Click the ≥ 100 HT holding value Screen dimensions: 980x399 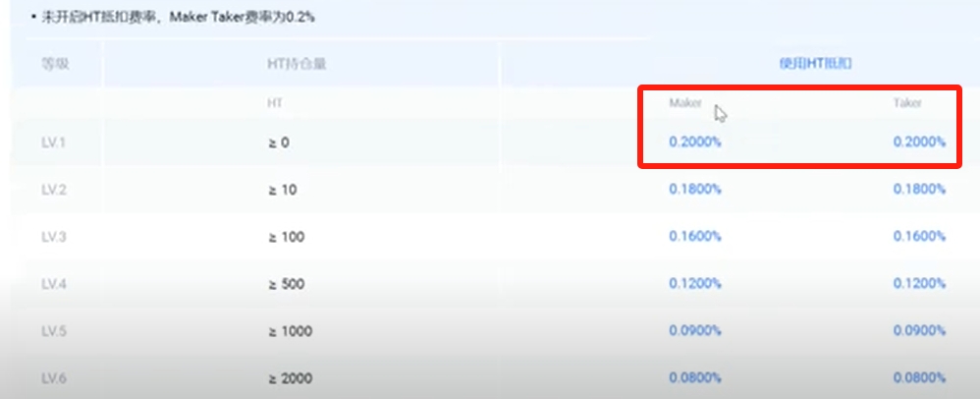(287, 237)
